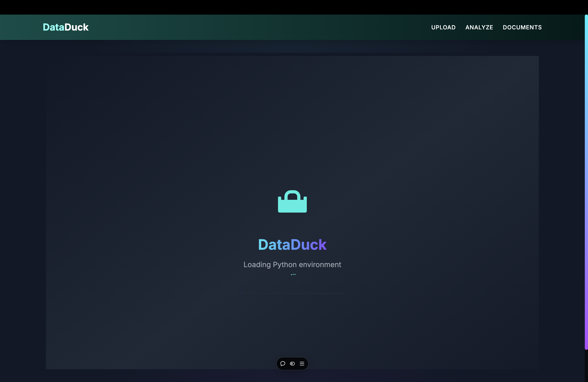Click the animated loading dots indicator
This screenshot has height=382, width=588.
(x=293, y=274)
